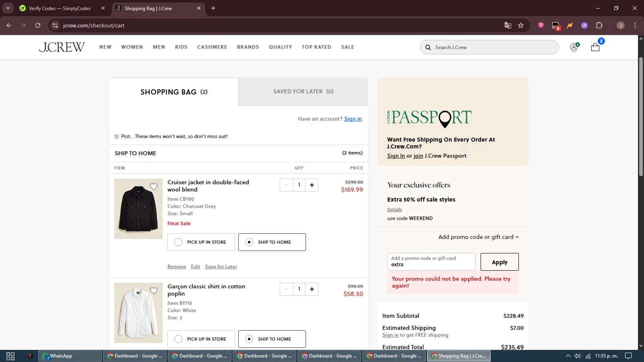Decrease Garçon shirt quantity with minus

286,289
